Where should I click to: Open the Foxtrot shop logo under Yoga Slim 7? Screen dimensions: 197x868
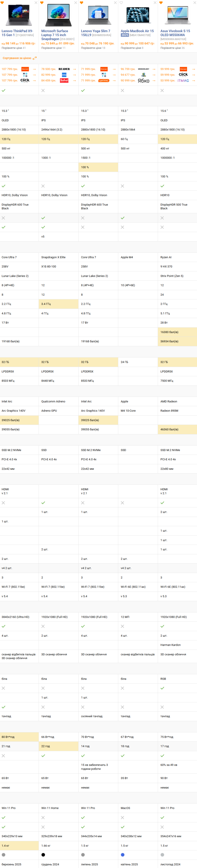tap(104, 69)
